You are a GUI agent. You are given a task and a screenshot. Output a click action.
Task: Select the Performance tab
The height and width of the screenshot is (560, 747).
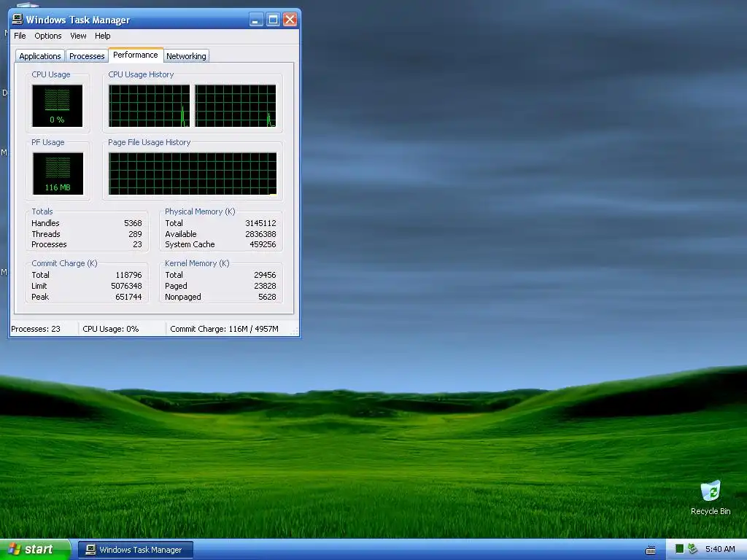click(x=135, y=55)
